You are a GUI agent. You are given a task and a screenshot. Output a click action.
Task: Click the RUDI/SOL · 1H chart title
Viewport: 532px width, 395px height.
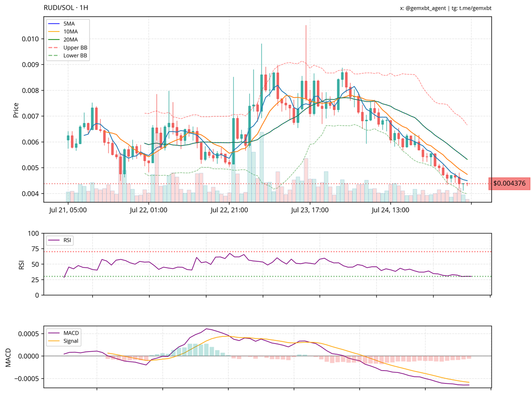[66, 8]
